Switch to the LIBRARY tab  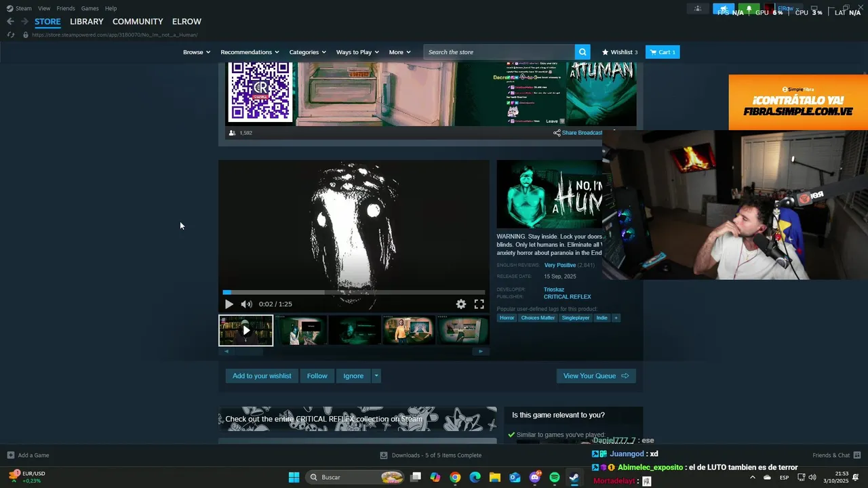click(87, 22)
